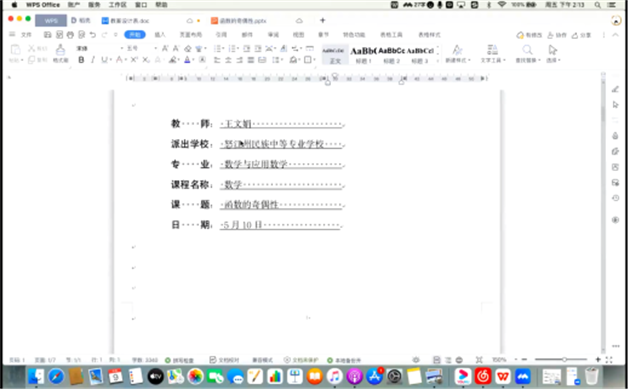The image size is (630, 390).
Task: Open the Page Layout ribbon tab
Action: coord(190,35)
